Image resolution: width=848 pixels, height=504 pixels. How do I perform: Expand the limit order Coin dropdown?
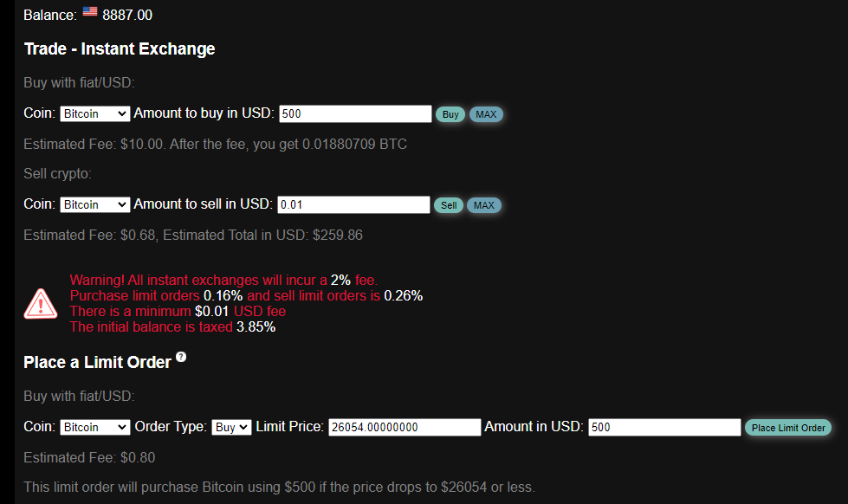pos(94,427)
